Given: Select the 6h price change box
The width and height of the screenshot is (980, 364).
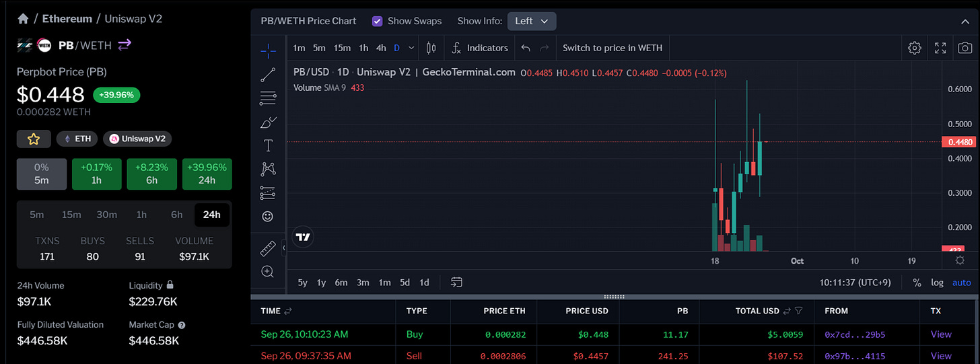Looking at the screenshot, I should pyautogui.click(x=151, y=174).
